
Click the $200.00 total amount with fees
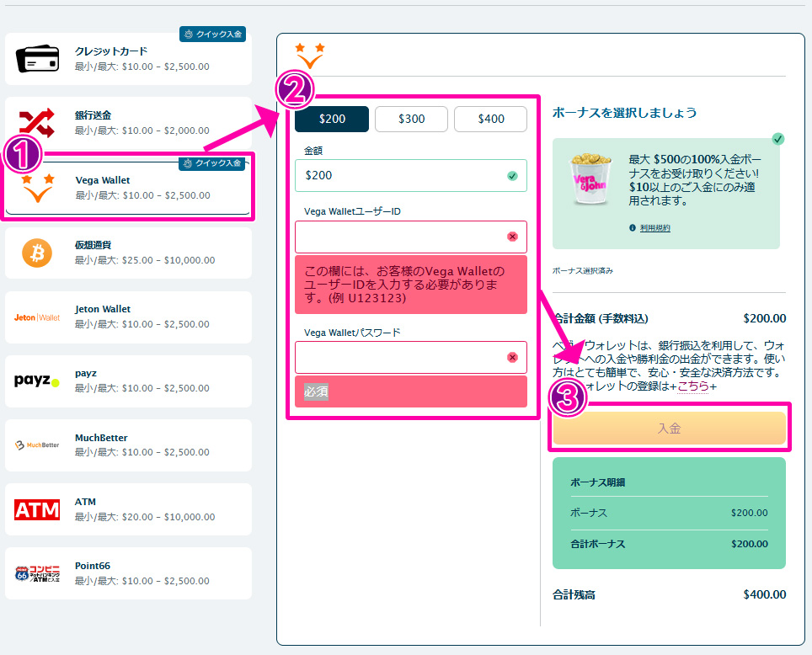pyautogui.click(x=764, y=318)
